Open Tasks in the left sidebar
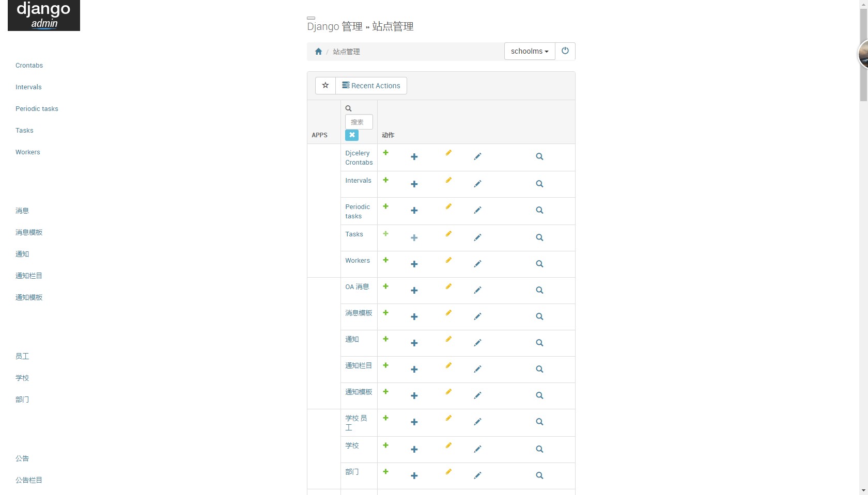The height and width of the screenshot is (495, 868). click(x=24, y=131)
